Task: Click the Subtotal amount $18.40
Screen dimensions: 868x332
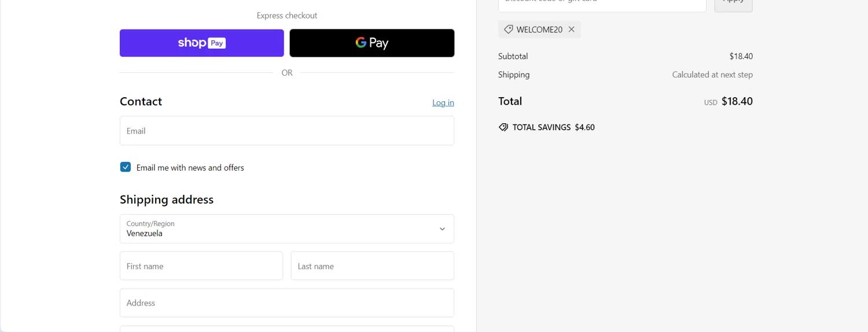Action: tap(741, 56)
